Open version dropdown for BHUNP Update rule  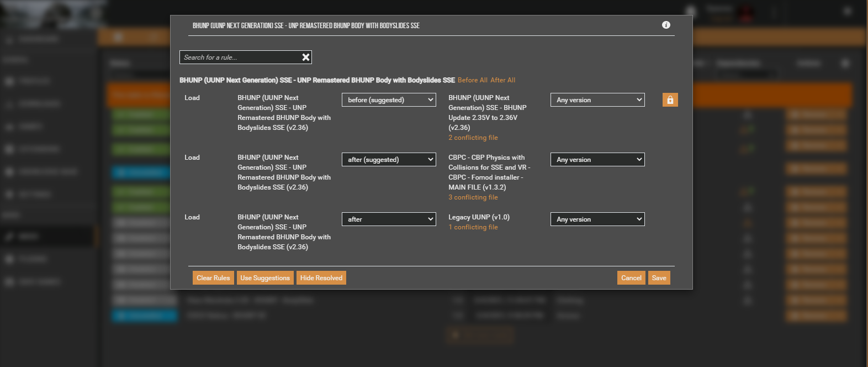(597, 100)
